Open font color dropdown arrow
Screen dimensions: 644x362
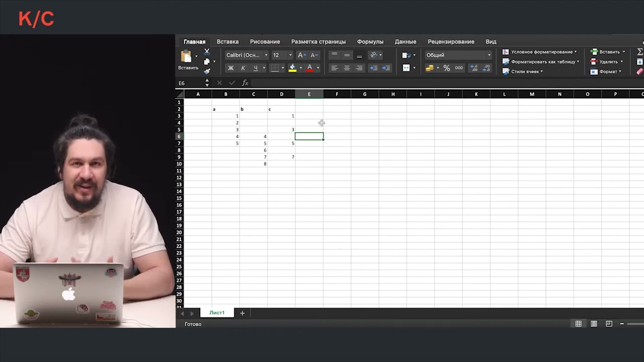(x=318, y=68)
